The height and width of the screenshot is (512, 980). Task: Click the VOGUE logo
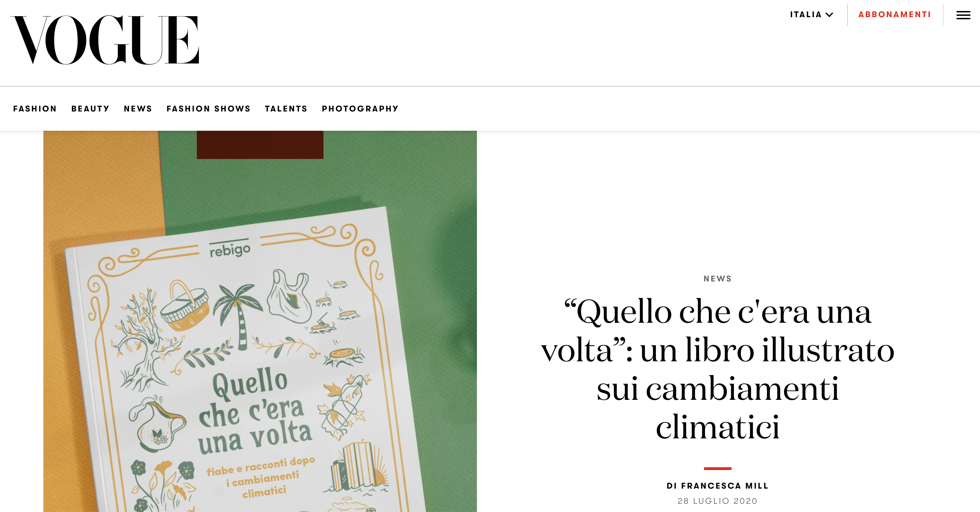(x=105, y=40)
